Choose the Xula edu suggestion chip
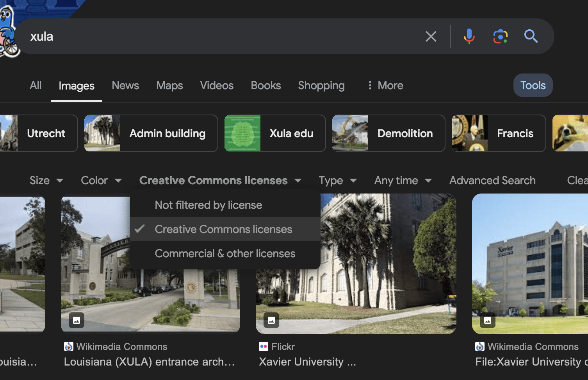 pos(275,133)
